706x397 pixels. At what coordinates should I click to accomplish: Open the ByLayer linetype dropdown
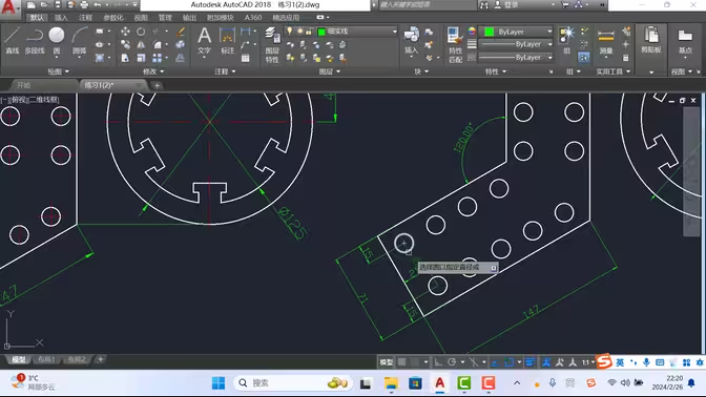[516, 58]
